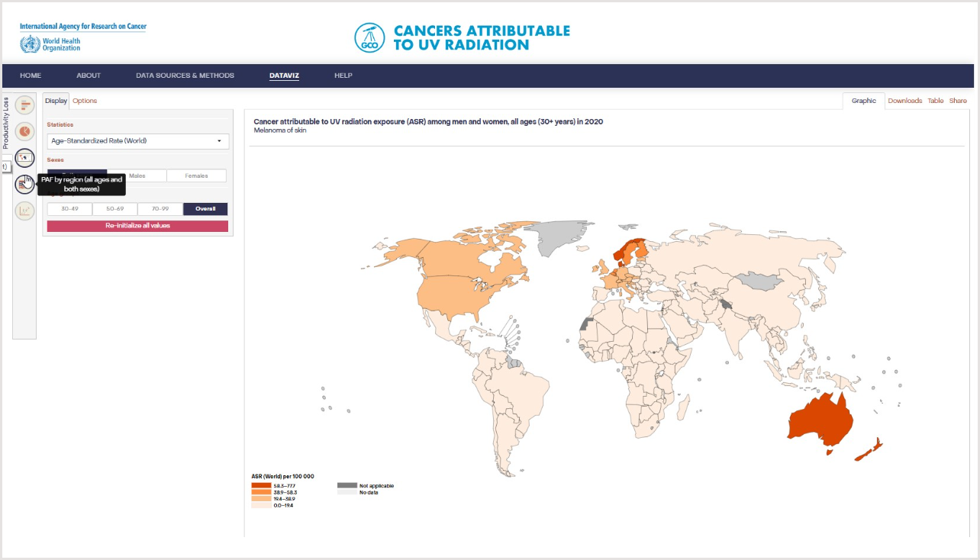
Task: Go to the Help menu item
Action: [x=343, y=76]
